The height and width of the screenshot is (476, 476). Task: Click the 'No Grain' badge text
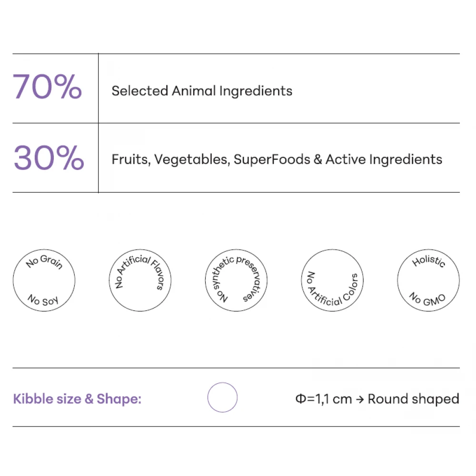click(44, 262)
